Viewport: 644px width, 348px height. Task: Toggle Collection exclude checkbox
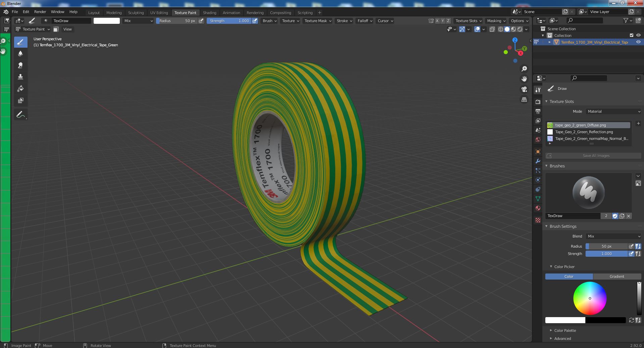coord(632,35)
